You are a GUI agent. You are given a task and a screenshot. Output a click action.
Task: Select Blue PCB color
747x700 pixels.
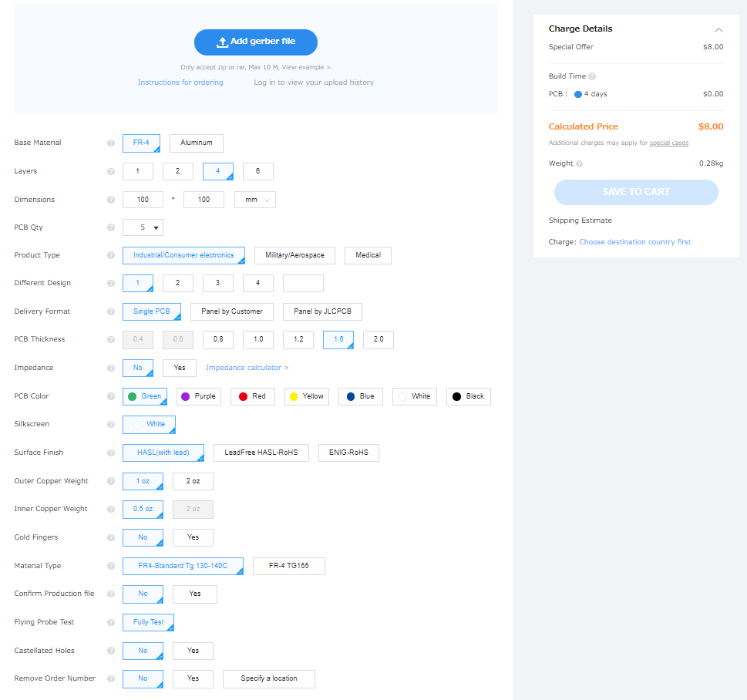(x=361, y=396)
